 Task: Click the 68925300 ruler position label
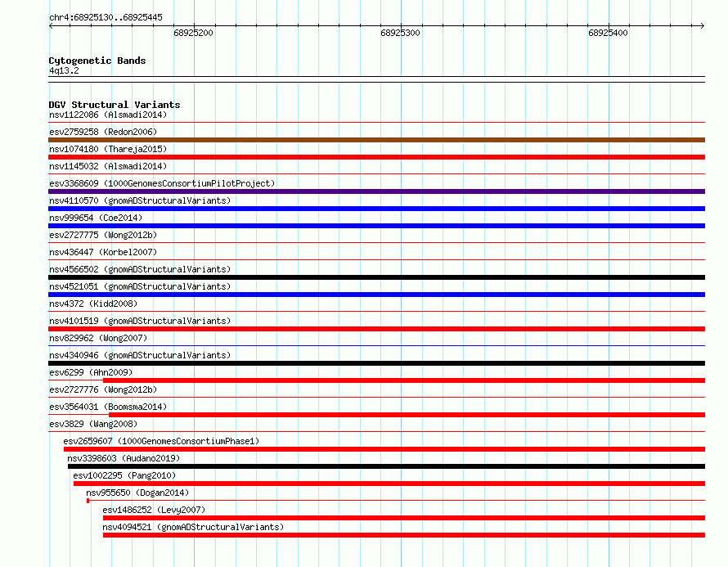point(400,33)
